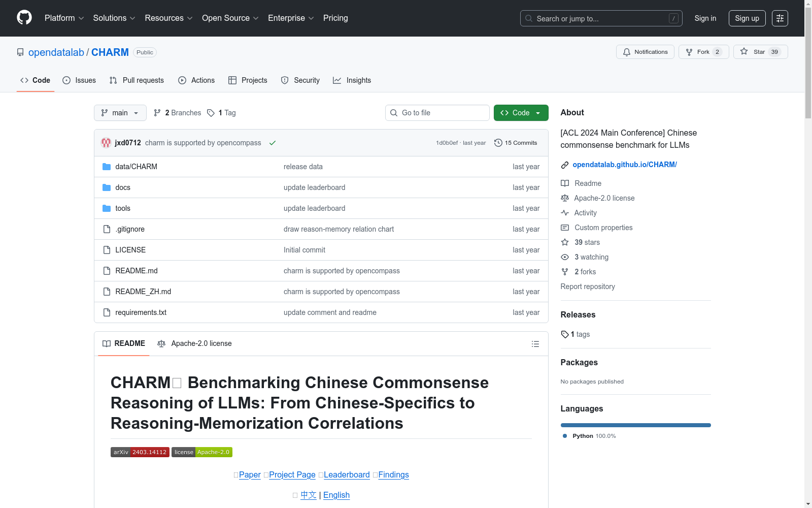Click the Go to file input
Viewport: 812px width, 508px height.
click(437, 113)
